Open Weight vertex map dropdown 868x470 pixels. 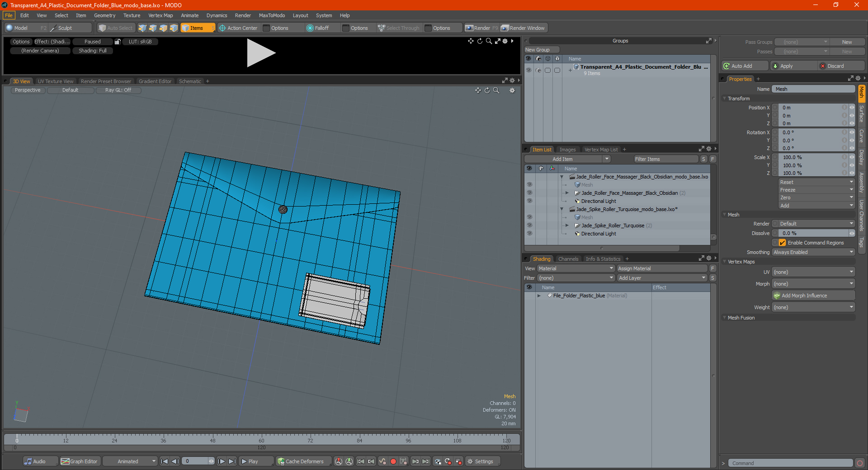pyautogui.click(x=813, y=307)
